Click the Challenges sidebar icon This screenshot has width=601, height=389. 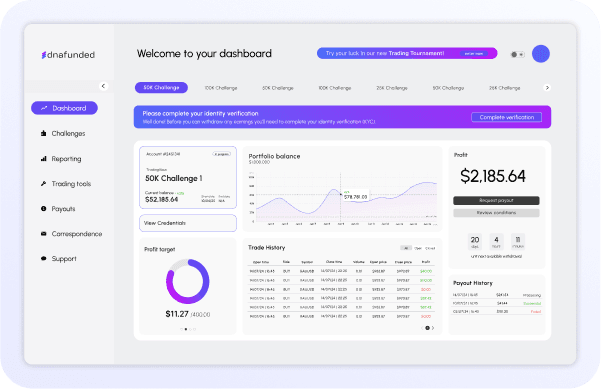coord(43,133)
